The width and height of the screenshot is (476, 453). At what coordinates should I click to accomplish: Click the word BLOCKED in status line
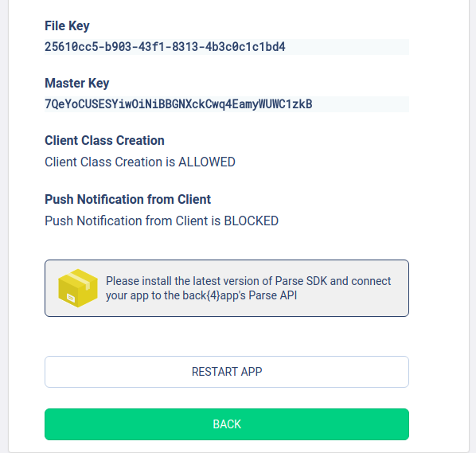[251, 221]
